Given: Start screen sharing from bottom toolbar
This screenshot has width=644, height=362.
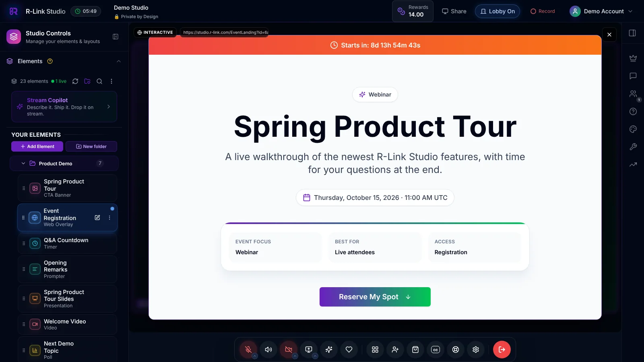Looking at the screenshot, I should point(309,350).
